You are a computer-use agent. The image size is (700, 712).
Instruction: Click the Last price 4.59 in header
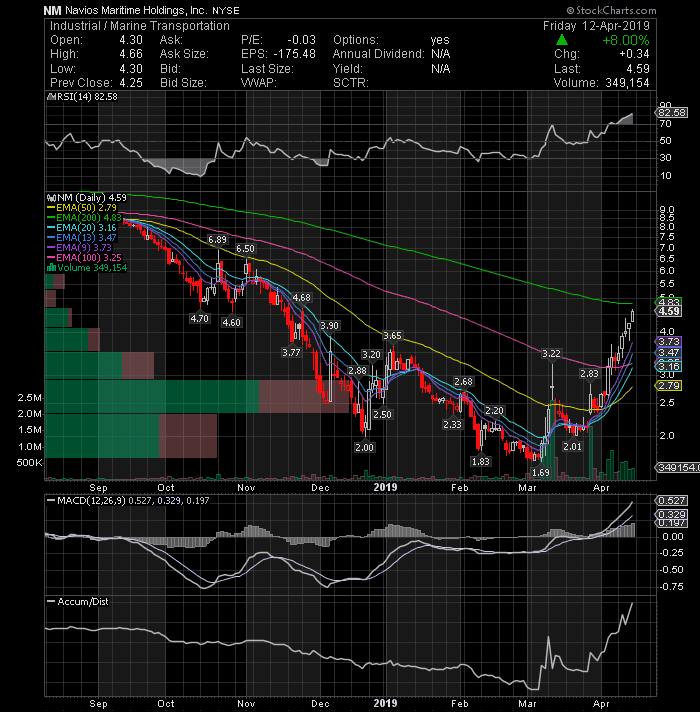tap(638, 69)
